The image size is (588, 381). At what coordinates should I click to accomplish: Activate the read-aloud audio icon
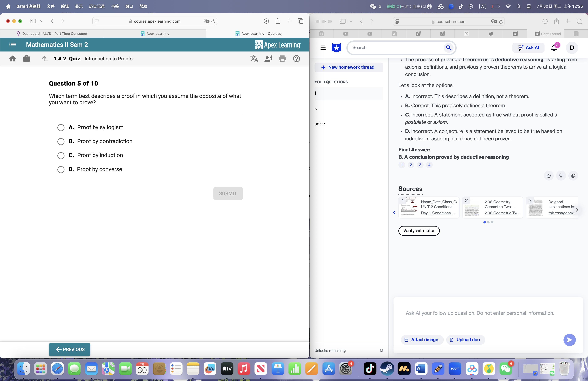pos(268,59)
